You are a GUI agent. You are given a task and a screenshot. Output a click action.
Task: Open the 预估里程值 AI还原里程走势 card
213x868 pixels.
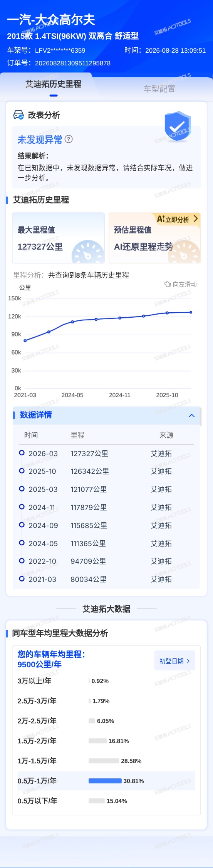tap(154, 238)
